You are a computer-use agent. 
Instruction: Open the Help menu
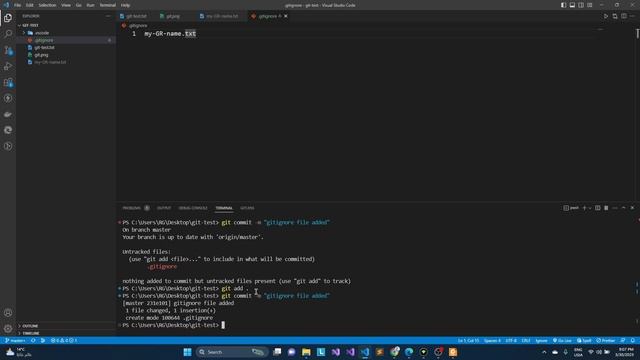[125, 5]
